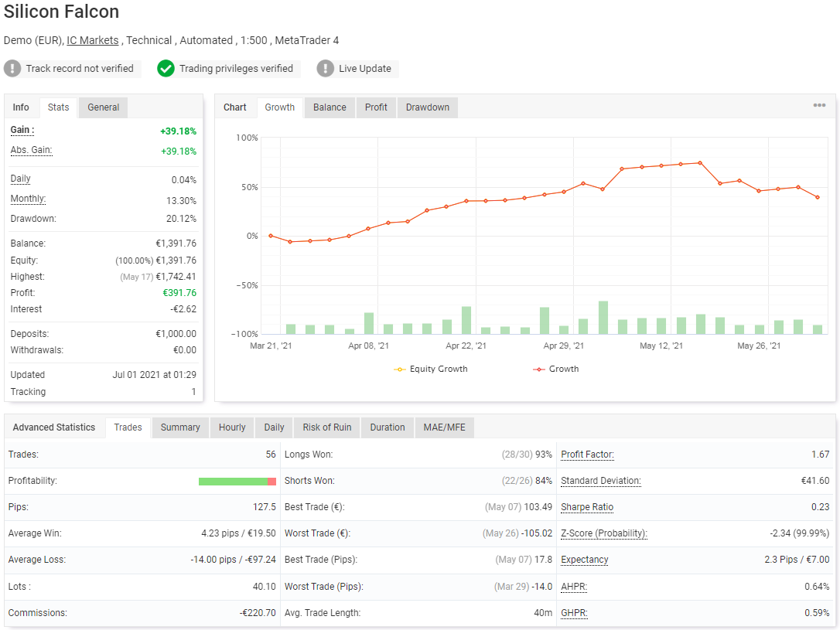
Task: Open the Drawdown chart tab
Action: click(427, 107)
